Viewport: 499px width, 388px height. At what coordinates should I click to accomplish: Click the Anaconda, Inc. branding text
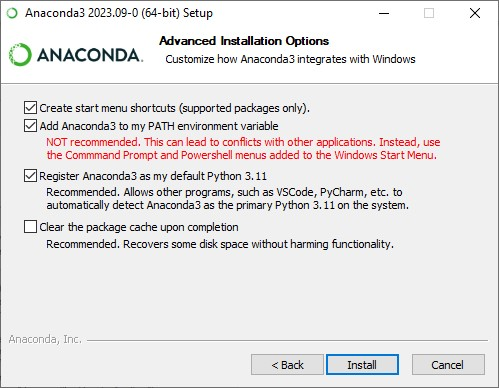pyautogui.click(x=45, y=339)
